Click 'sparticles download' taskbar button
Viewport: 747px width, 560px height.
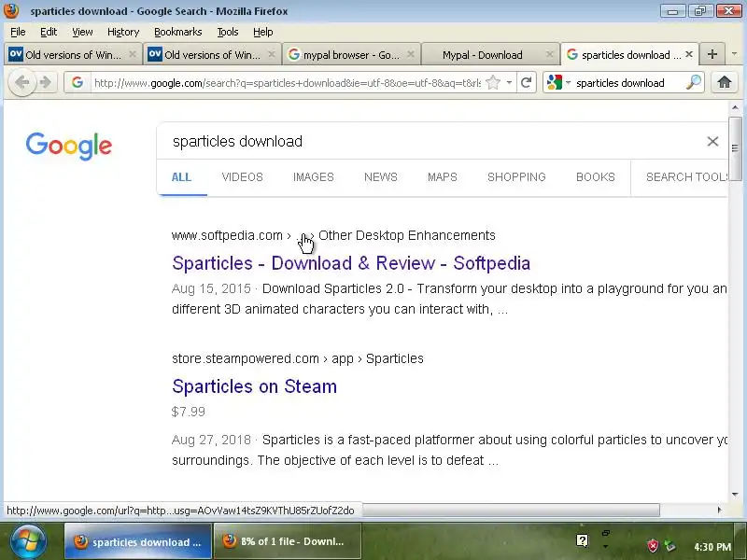(x=138, y=541)
